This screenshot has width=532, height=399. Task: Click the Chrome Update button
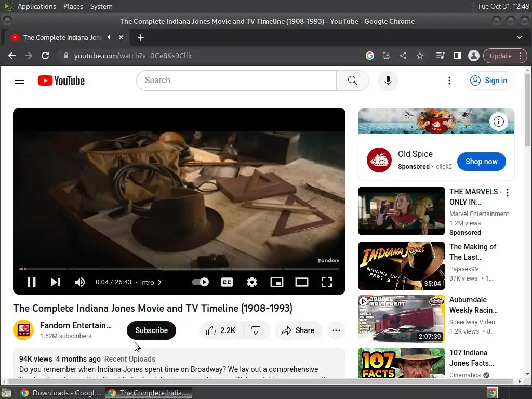[x=500, y=56]
